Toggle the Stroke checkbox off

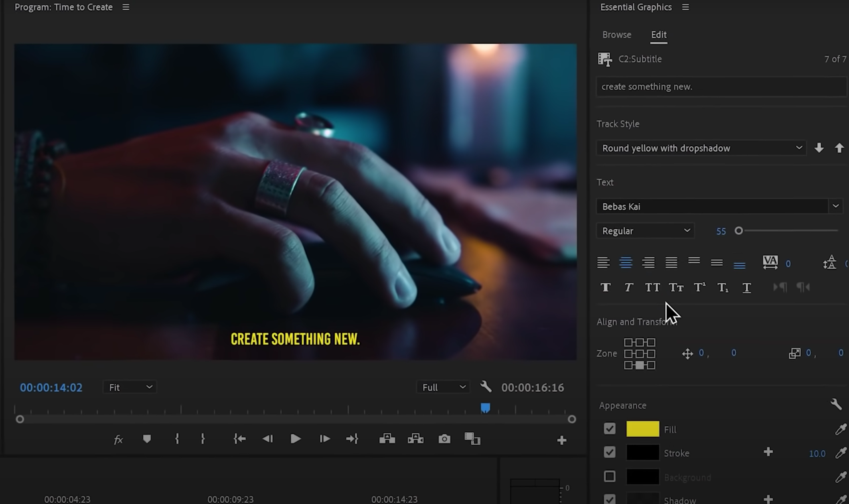609,452
